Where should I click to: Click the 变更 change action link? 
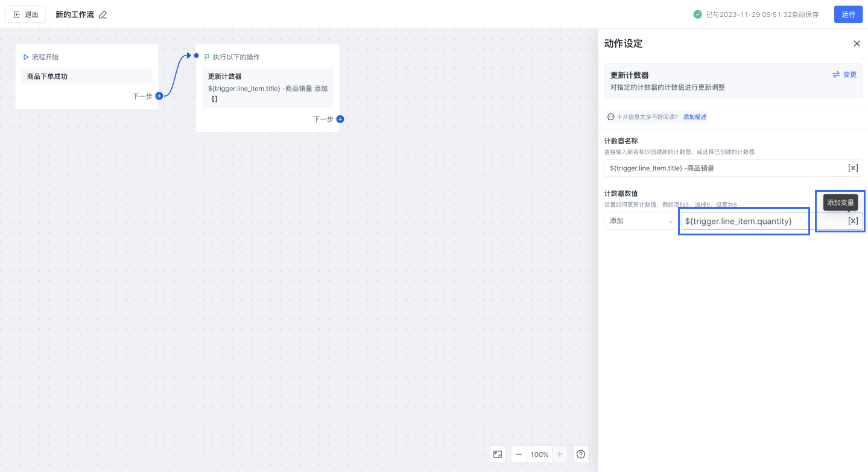[x=845, y=75]
